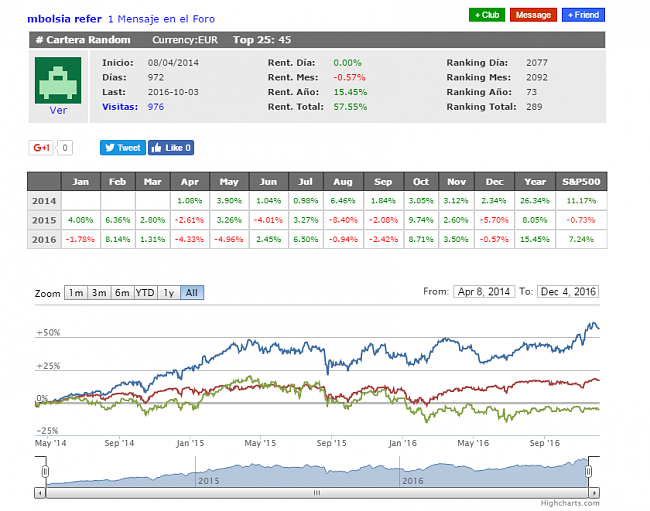Click the green space invader avatar
650x511 pixels.
point(58,80)
